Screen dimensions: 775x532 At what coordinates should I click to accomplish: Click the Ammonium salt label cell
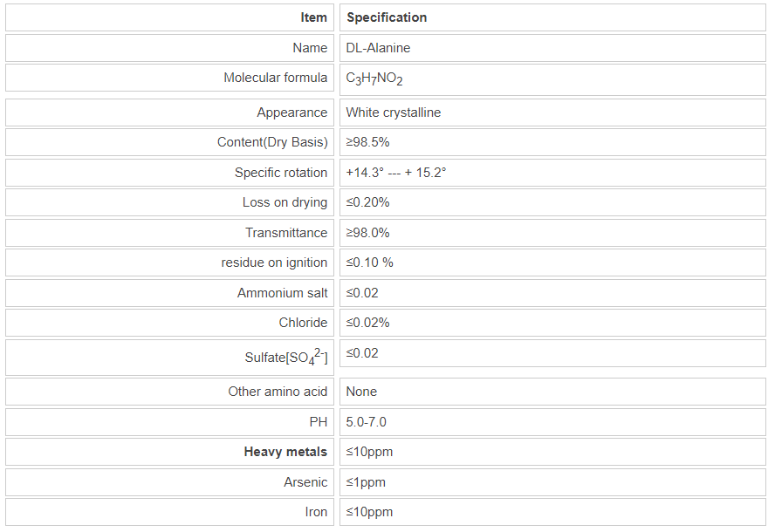tap(282, 293)
